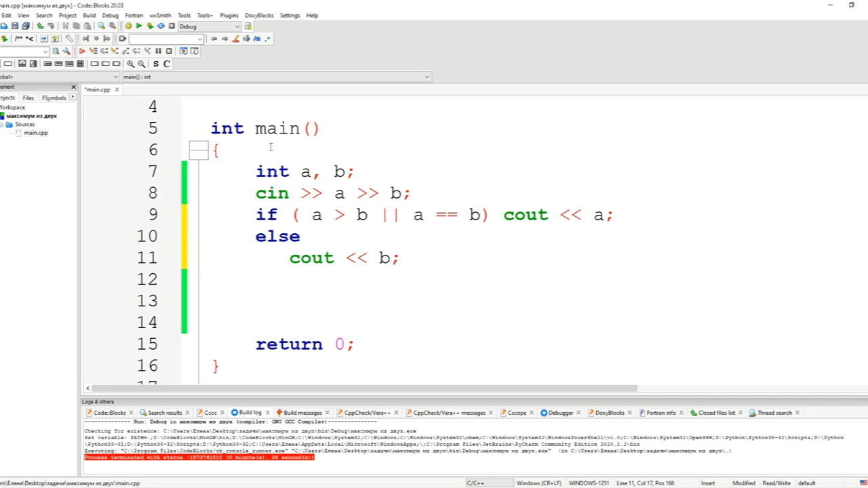Open the Replace tool icon
Image resolution: width=868 pixels, height=488 pixels.
click(x=113, y=26)
